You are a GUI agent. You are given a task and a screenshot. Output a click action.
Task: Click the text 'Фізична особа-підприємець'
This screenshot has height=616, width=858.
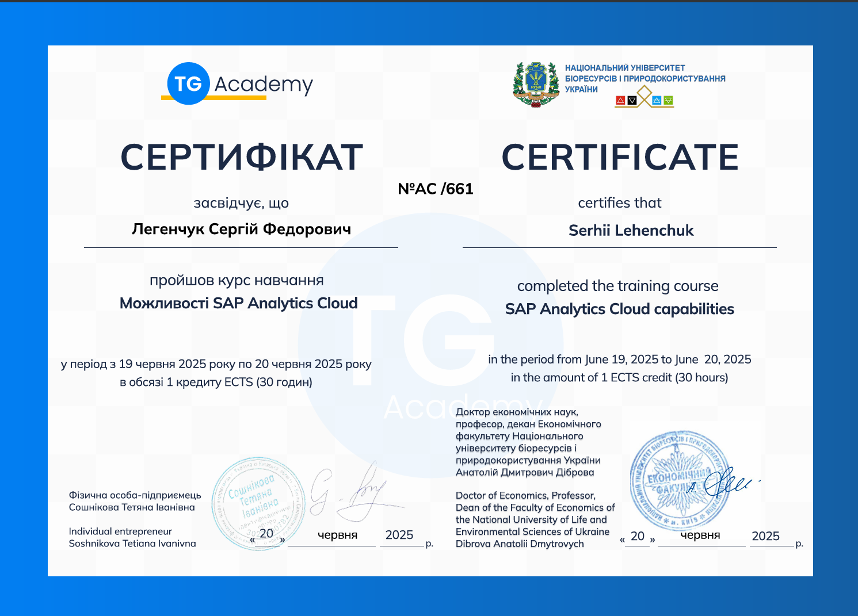[135, 495]
